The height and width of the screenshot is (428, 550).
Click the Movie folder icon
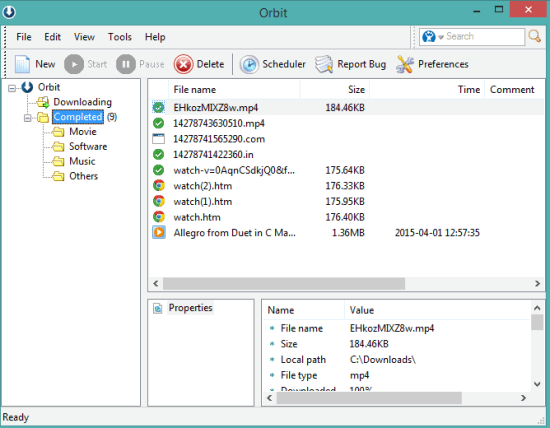(58, 132)
